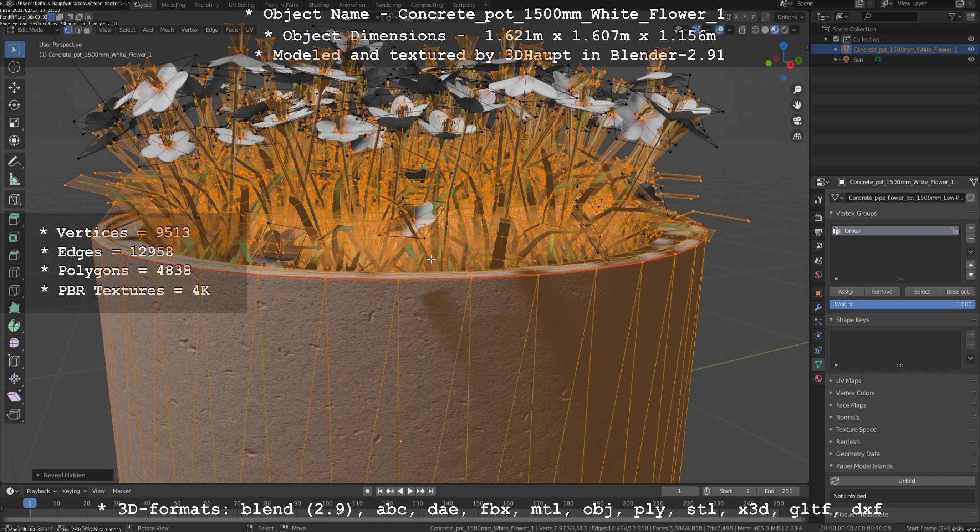Open the Material properties tab
The image size is (980, 532).
pyautogui.click(x=818, y=378)
